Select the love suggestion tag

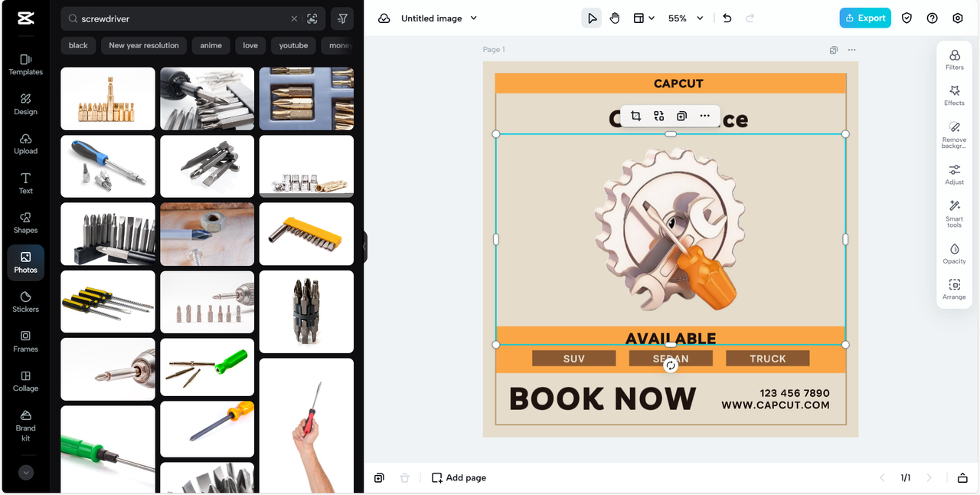click(250, 45)
